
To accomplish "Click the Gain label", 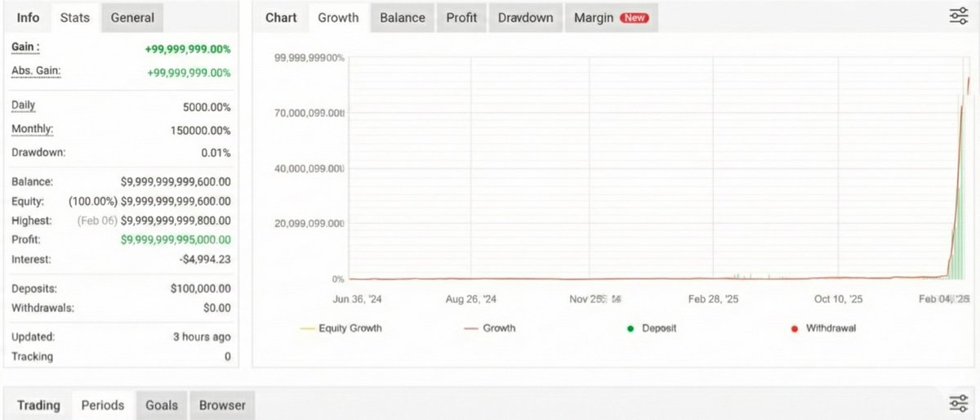I will (x=25, y=47).
